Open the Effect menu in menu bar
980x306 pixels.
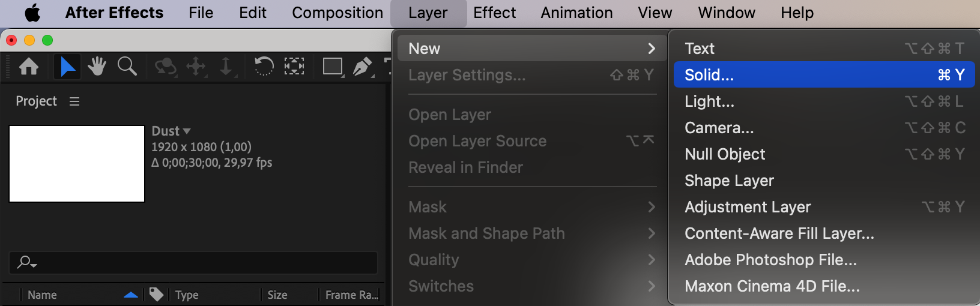click(494, 13)
